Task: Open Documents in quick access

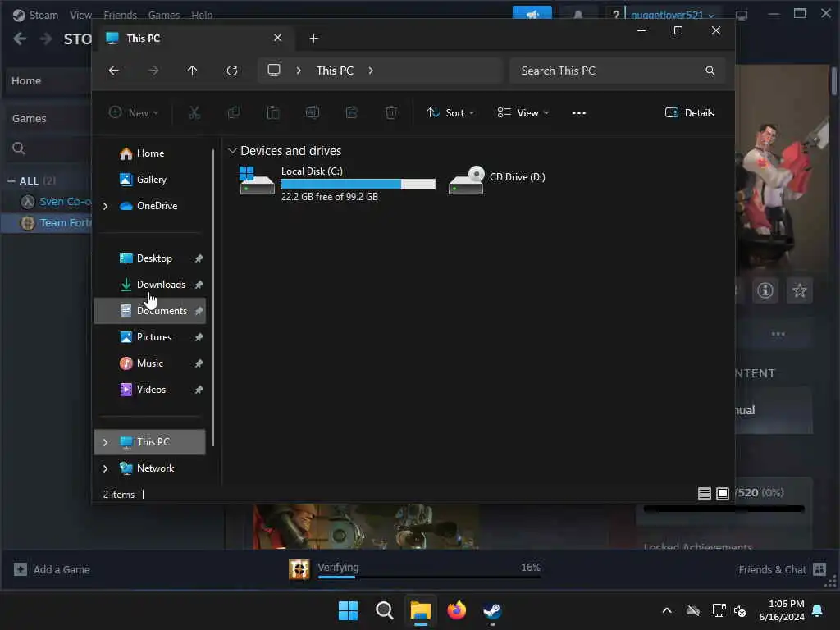Action: tap(149, 311)
